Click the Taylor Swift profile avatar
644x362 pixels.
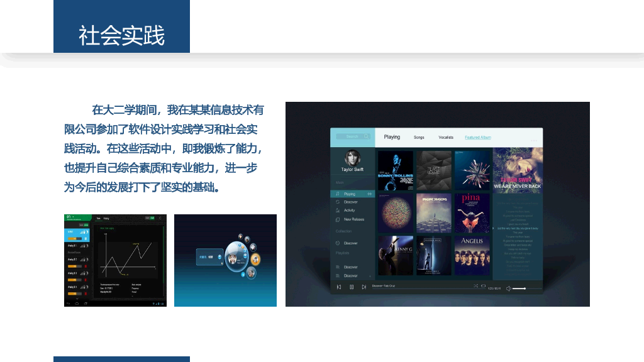tap(352, 158)
